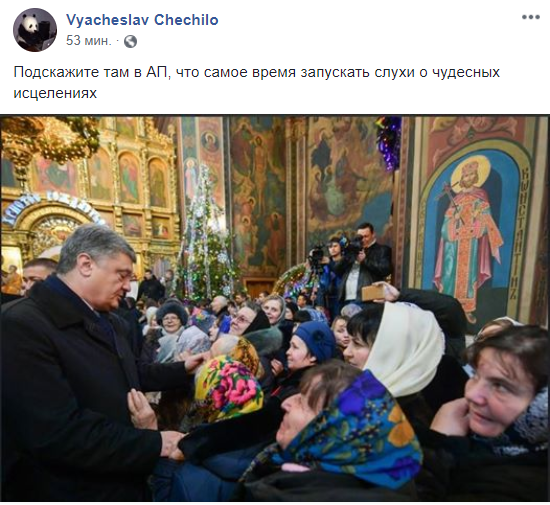Click the purple tinsel decoration at top

click(x=389, y=142)
